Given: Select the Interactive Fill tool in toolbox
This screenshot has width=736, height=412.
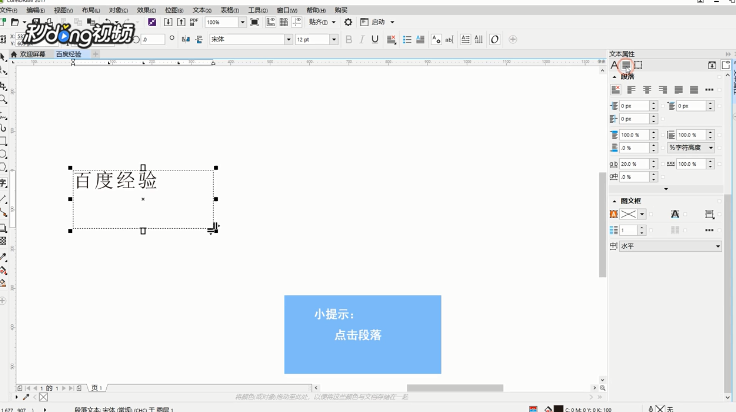Looking at the screenshot, I should pyautogui.click(x=3, y=271).
